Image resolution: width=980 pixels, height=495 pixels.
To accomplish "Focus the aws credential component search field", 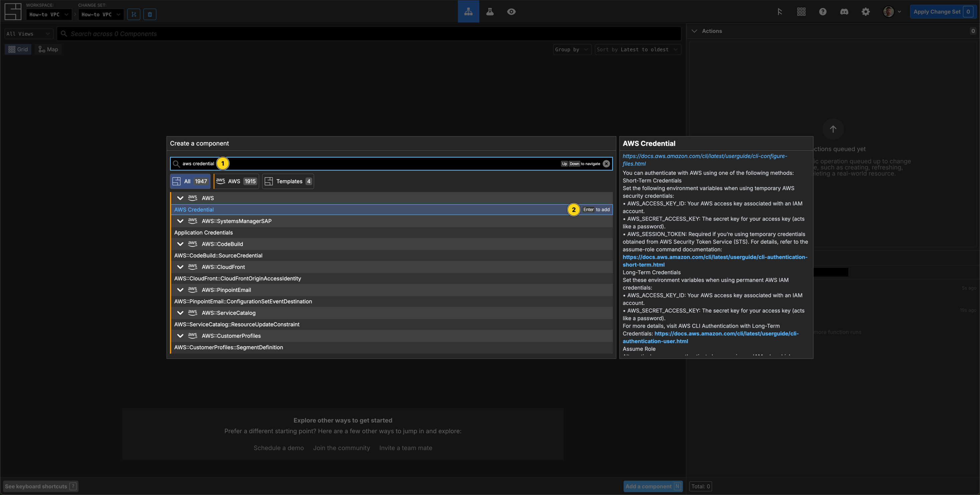I will 391,164.
